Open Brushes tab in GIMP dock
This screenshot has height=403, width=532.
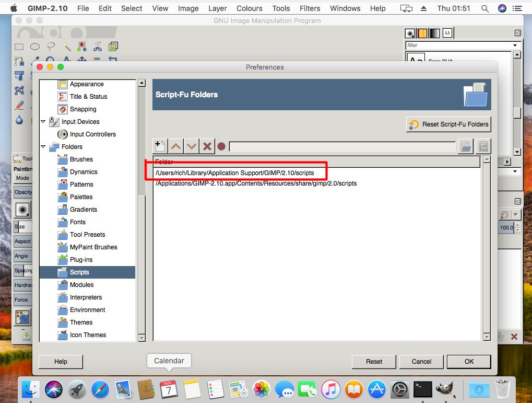pos(410,33)
